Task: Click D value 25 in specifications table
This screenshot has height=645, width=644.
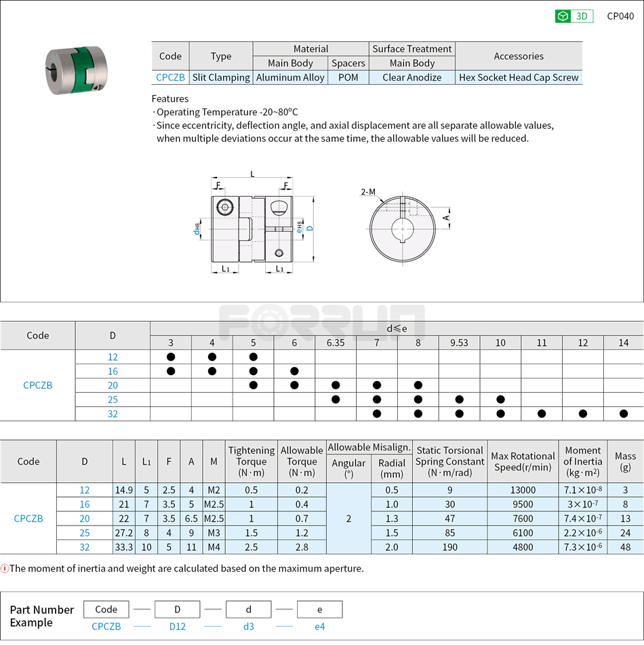Action: (84, 533)
